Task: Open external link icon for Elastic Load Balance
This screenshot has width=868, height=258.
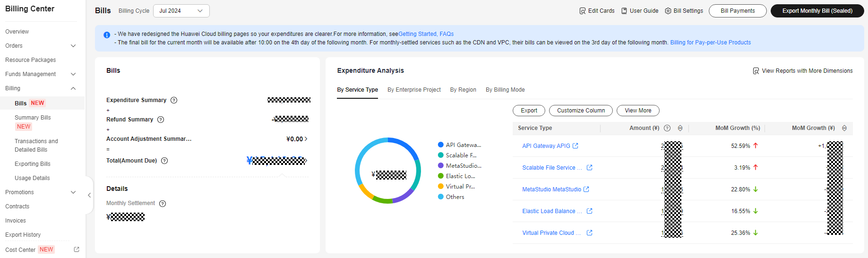Action: (x=590, y=211)
